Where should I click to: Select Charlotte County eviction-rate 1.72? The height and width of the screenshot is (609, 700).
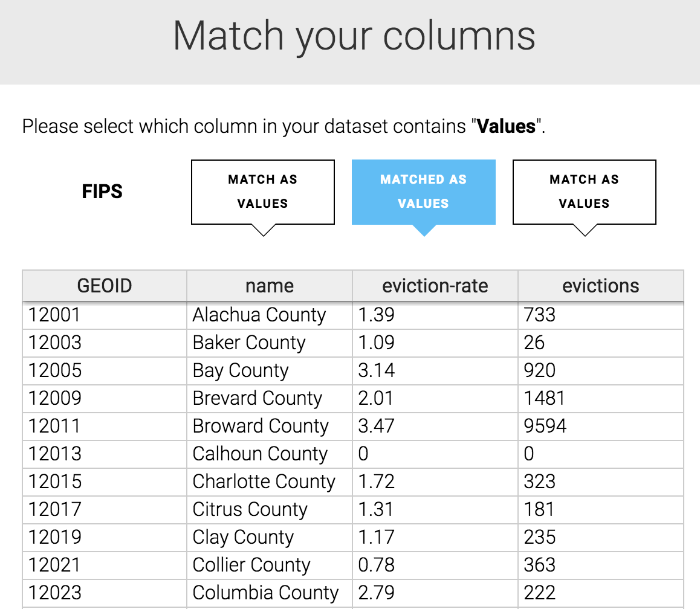coord(376,482)
